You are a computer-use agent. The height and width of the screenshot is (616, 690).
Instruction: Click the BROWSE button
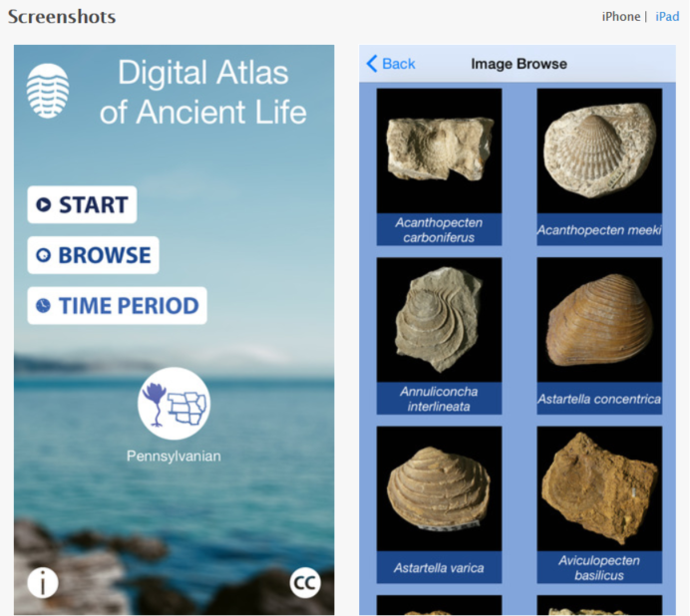pos(93,255)
